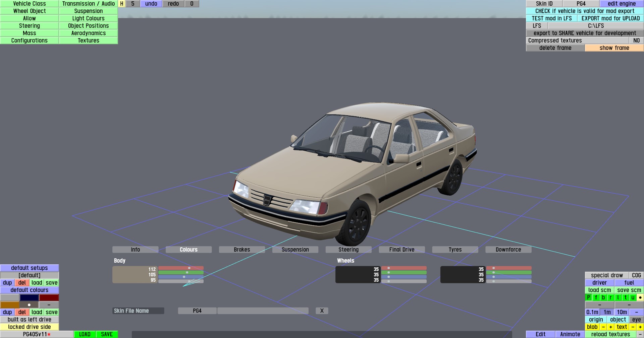Viewport: 644px width, 338px height.
Task: Click the X button beside skin file name
Action: tap(322, 311)
